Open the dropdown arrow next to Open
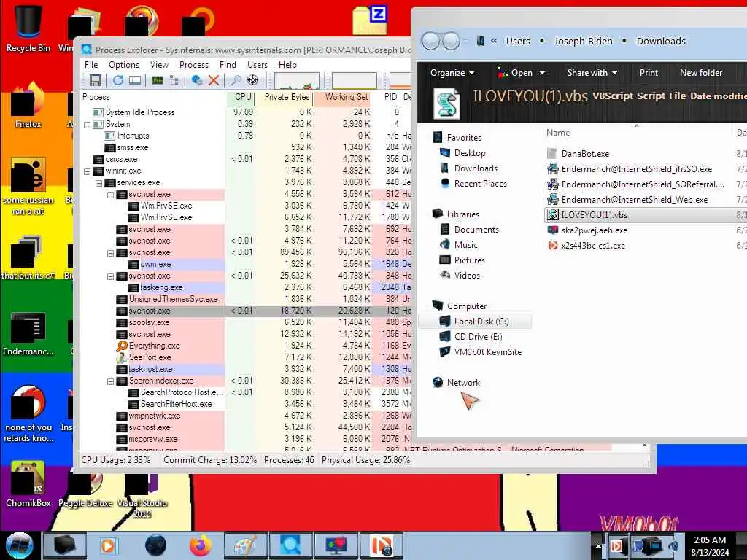This screenshot has width=747, height=560. tap(542, 73)
